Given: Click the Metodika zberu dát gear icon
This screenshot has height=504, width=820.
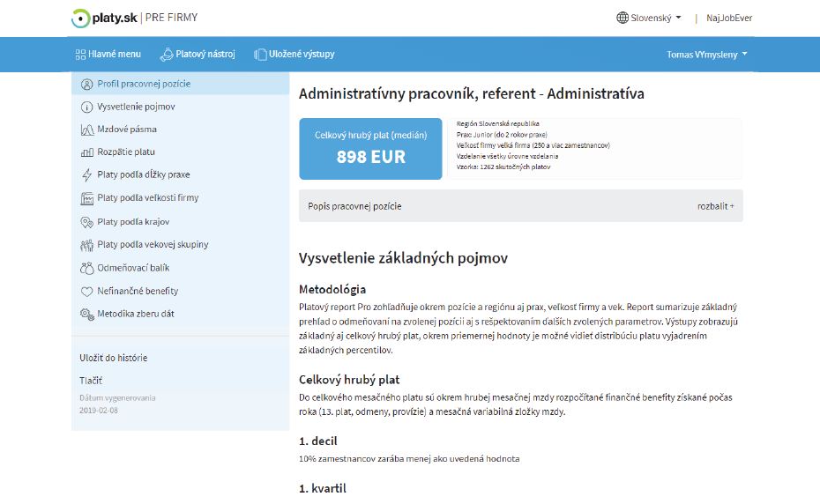Looking at the screenshot, I should 86,314.
